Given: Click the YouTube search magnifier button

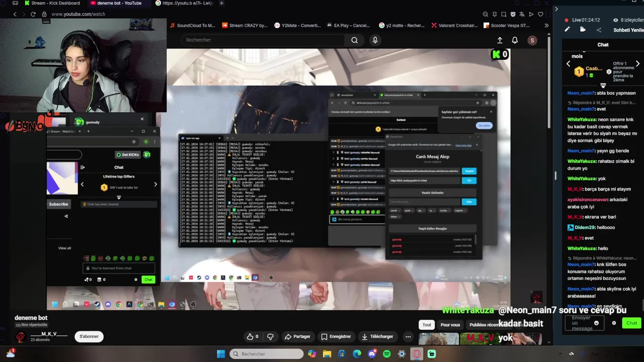Looking at the screenshot, I should click(x=355, y=40).
